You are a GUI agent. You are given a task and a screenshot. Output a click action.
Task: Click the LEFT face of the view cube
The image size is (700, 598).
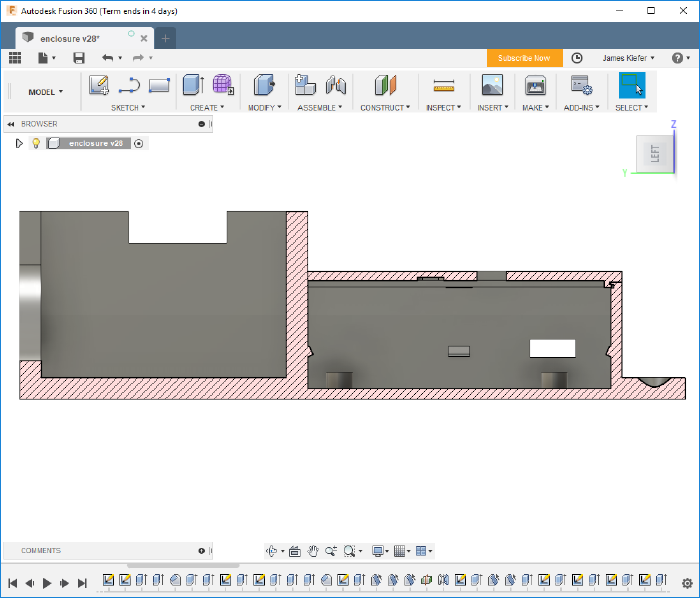655,154
